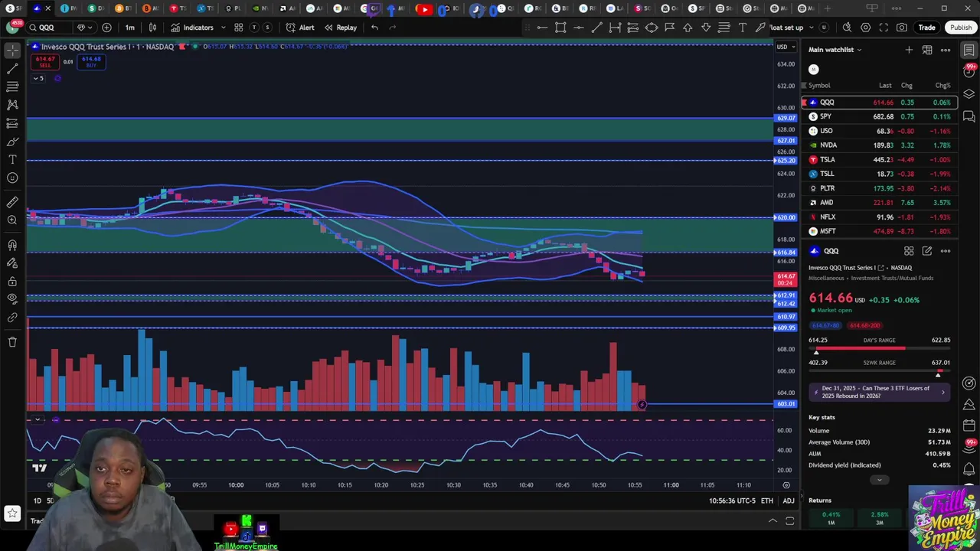Viewport: 980px width, 551px height.
Task: Select AMD row in the watchlist
Action: (x=879, y=203)
